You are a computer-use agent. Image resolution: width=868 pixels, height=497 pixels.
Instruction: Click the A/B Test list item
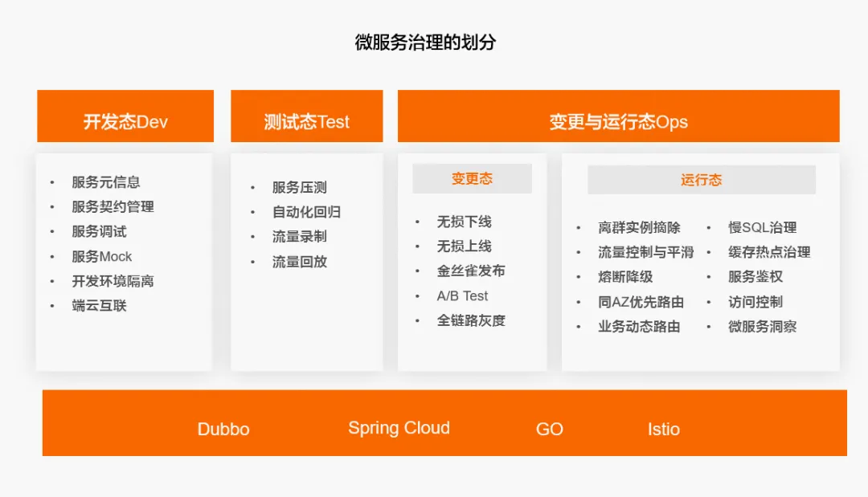462,295
